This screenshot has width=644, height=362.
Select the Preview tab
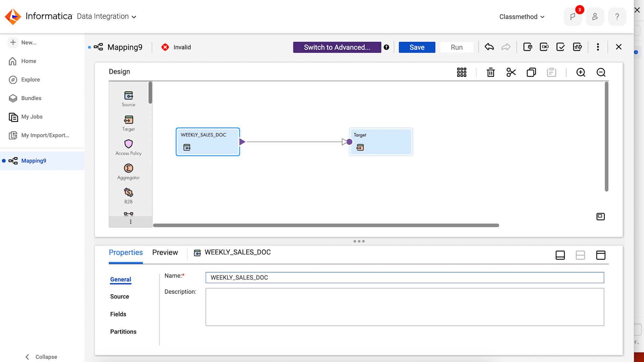tap(165, 252)
